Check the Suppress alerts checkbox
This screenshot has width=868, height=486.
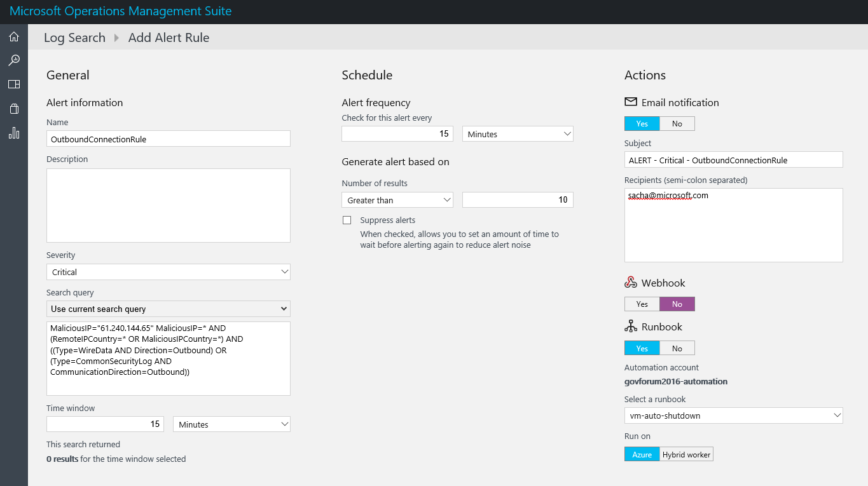pos(347,220)
